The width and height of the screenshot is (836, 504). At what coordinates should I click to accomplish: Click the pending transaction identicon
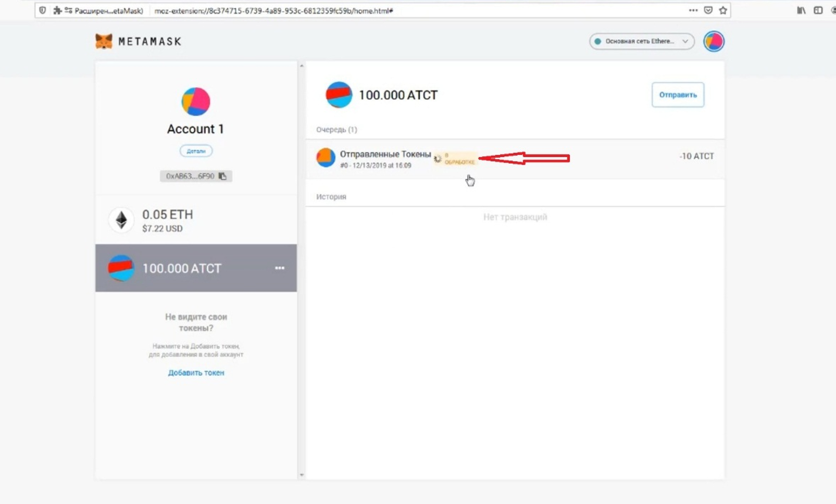(326, 158)
